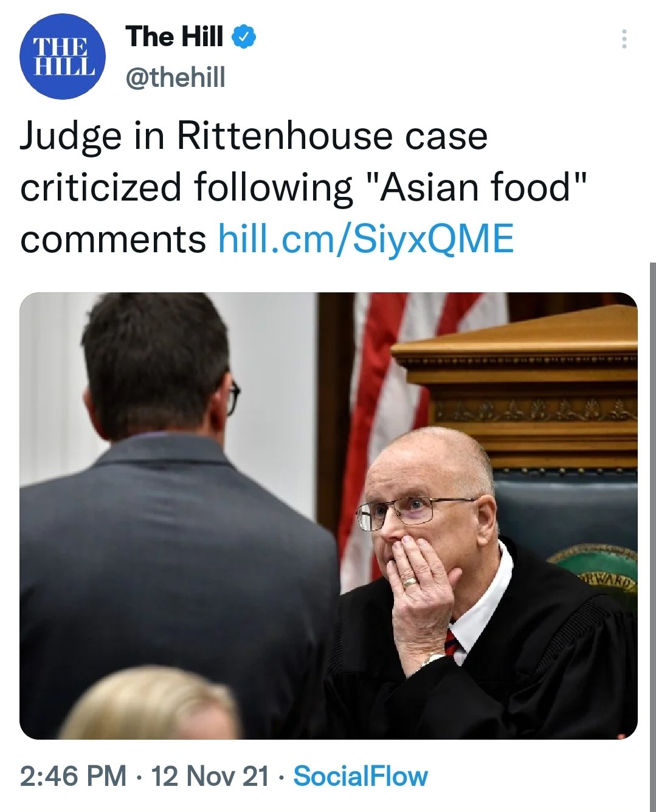
Task: Click the blue verified checkmark badge
Action: click(x=244, y=37)
